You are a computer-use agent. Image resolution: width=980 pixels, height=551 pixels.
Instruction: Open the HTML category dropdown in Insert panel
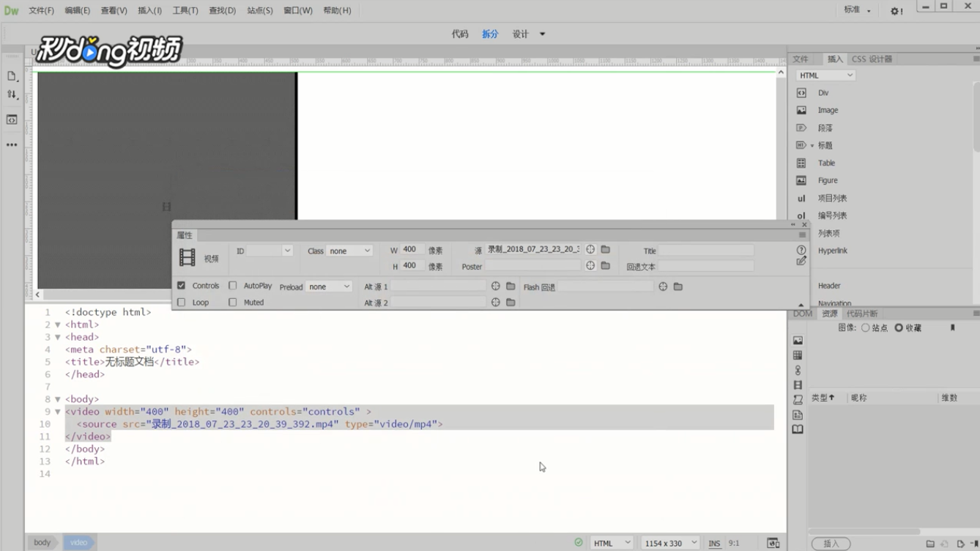(825, 75)
